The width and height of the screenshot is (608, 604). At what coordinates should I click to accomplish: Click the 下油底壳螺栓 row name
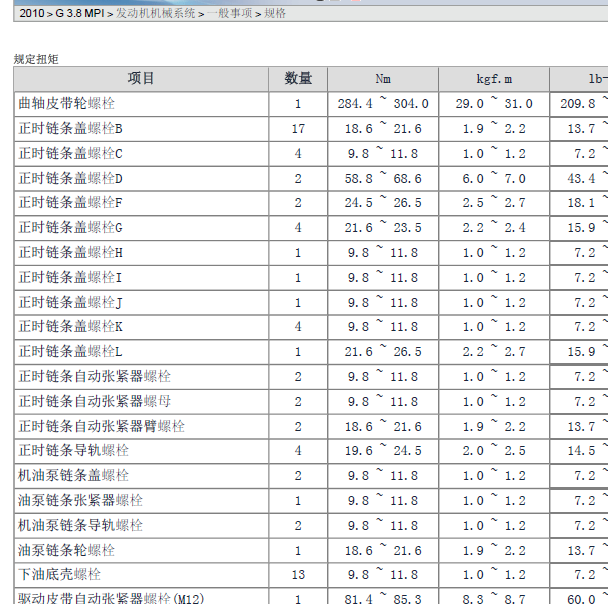(59, 575)
